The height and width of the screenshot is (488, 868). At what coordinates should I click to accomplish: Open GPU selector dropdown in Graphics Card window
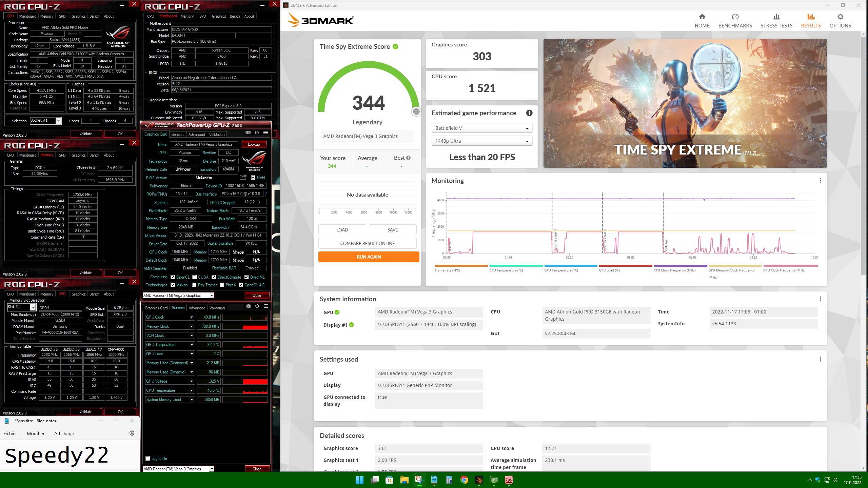pos(178,296)
